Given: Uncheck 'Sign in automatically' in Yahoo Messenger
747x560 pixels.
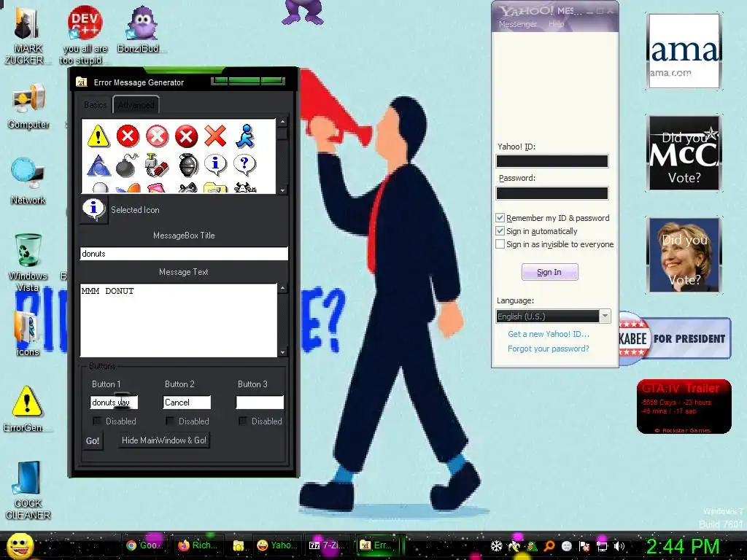Looking at the screenshot, I should [x=500, y=231].
